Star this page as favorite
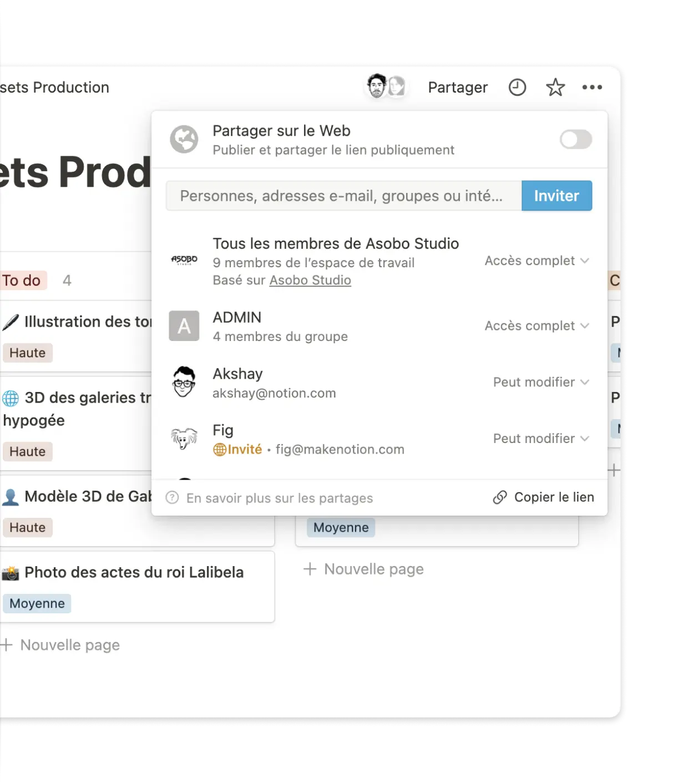The height and width of the screenshot is (784, 688). pos(555,88)
